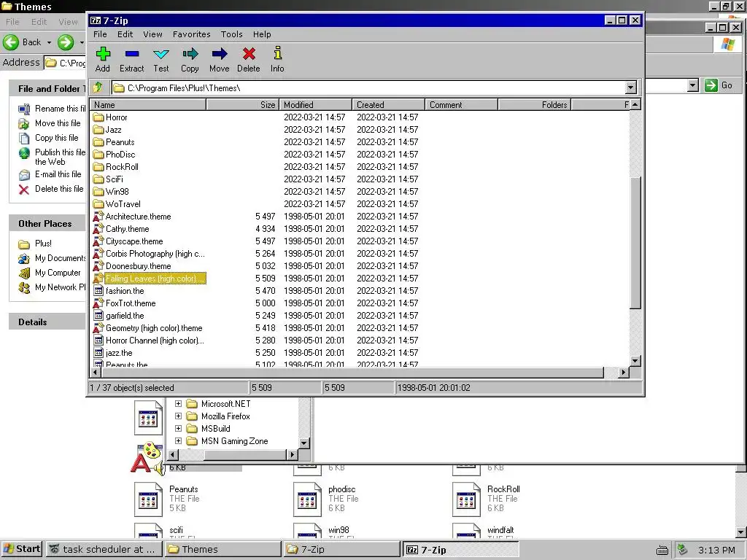The width and height of the screenshot is (747, 560).
Task: Click the Add toolbar icon in 7-Zip
Action: point(103,54)
